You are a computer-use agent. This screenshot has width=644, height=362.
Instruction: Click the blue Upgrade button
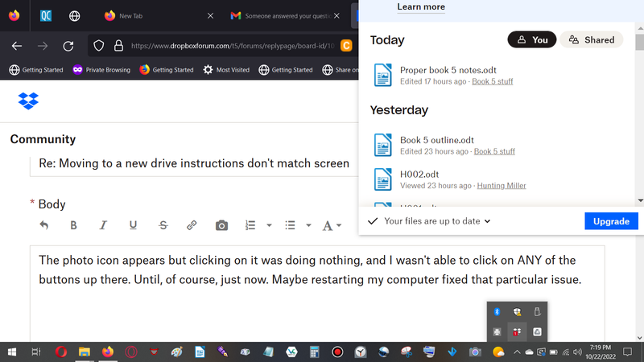pos(611,220)
